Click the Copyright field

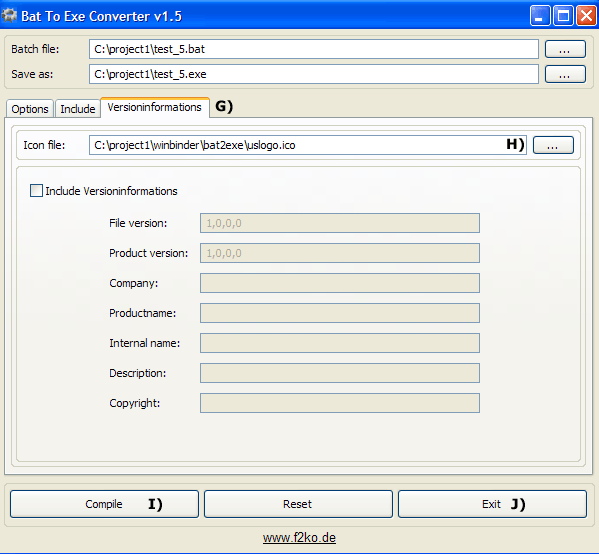click(340, 403)
